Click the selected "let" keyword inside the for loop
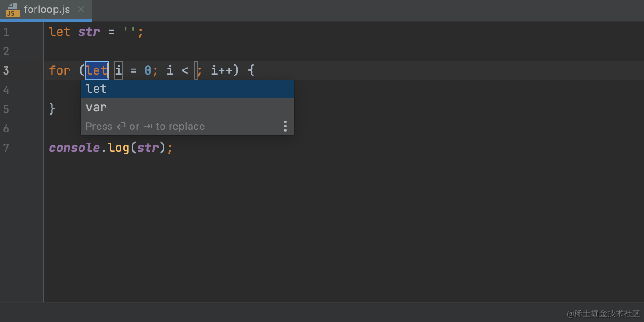The height and width of the screenshot is (322, 644). (96, 70)
